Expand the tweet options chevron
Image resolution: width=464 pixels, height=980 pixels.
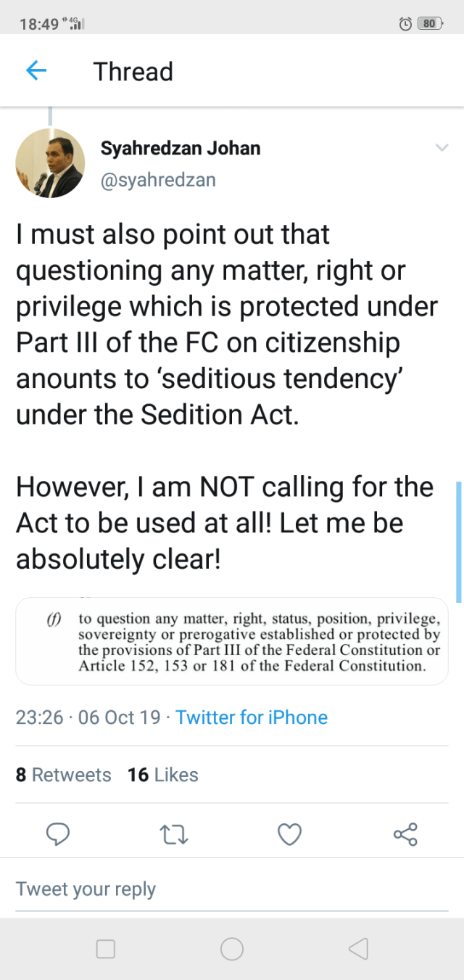[442, 148]
